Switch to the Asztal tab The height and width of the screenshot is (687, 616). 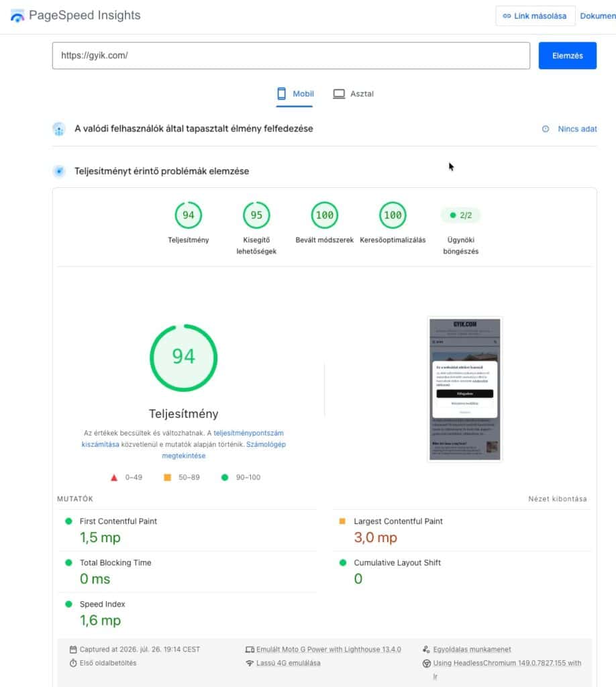click(353, 94)
